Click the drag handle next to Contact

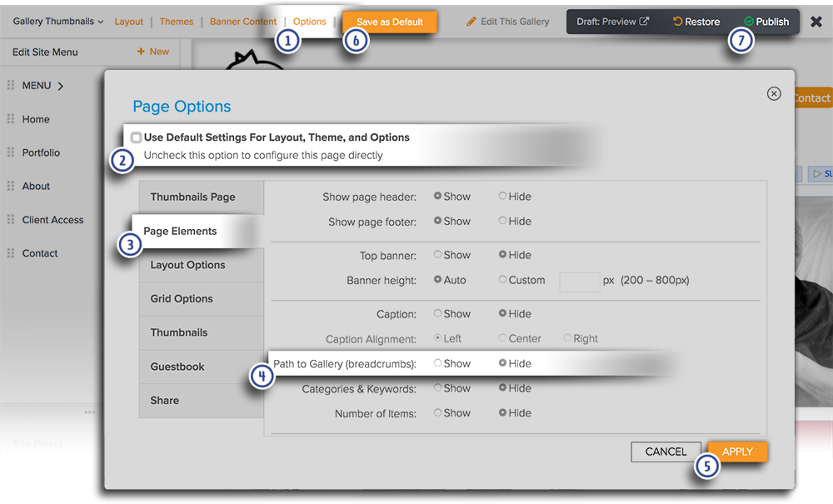11,253
